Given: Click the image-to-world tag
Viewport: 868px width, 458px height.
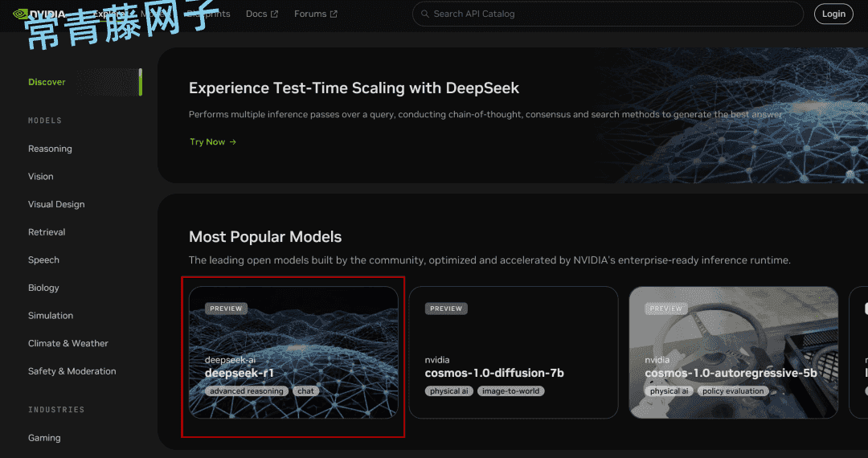Looking at the screenshot, I should coord(511,391).
